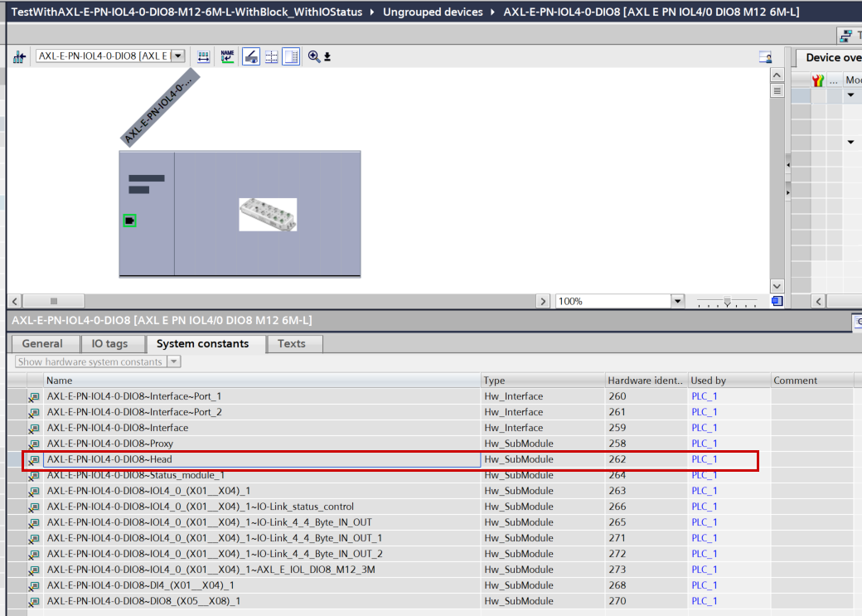Open the Show hardware system constants dropdown
The height and width of the screenshot is (616, 862).
[173, 361]
